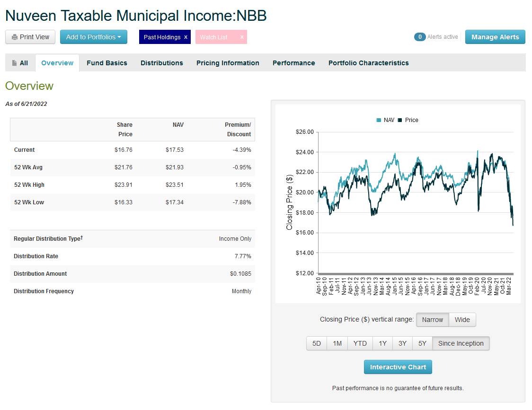The width and height of the screenshot is (532, 410).
Task: Open the Add to Portfolios dropdown
Action: coord(94,37)
